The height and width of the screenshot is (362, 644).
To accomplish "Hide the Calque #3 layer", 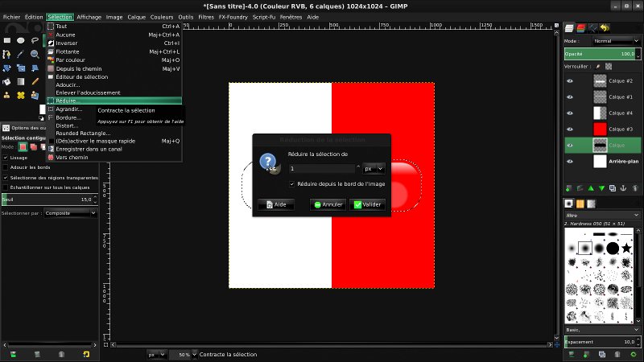I will (570, 129).
